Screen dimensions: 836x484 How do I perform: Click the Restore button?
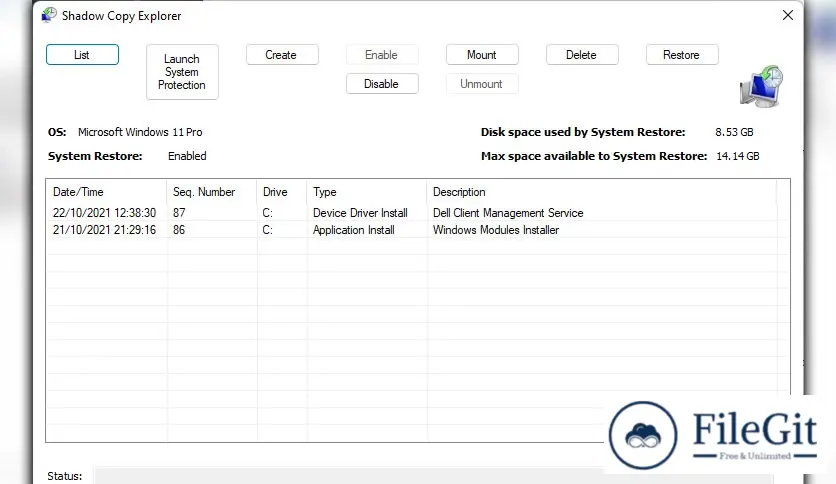pos(682,54)
